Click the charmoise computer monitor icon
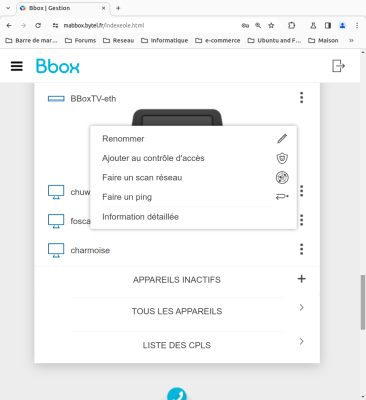Image resolution: width=366 pixels, height=400 pixels. point(56,250)
